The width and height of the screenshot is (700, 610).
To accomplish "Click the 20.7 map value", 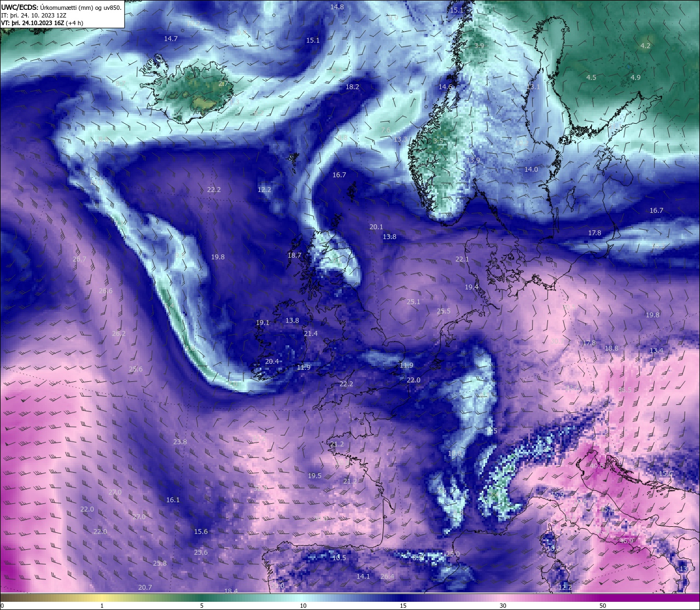I will pyautogui.click(x=145, y=588).
